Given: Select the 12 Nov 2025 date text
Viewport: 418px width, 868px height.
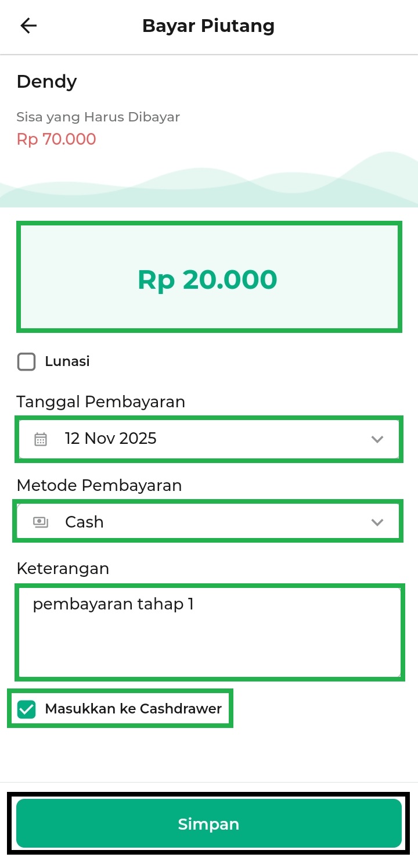Looking at the screenshot, I should 111,439.
